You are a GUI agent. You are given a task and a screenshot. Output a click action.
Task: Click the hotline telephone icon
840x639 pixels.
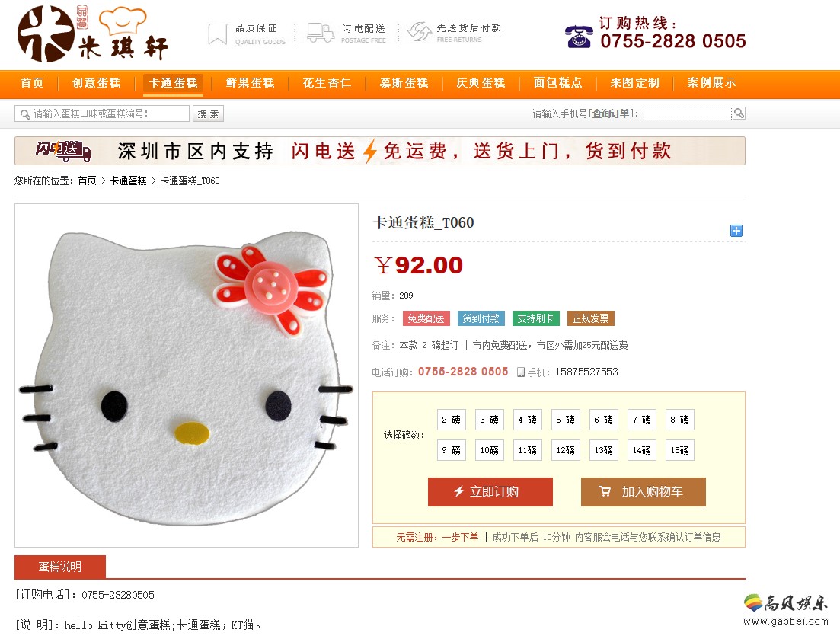pyautogui.click(x=579, y=37)
